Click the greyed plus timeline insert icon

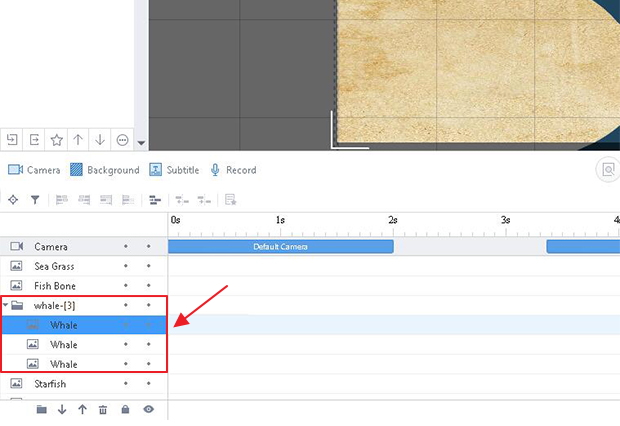pyautogui.click(x=204, y=200)
